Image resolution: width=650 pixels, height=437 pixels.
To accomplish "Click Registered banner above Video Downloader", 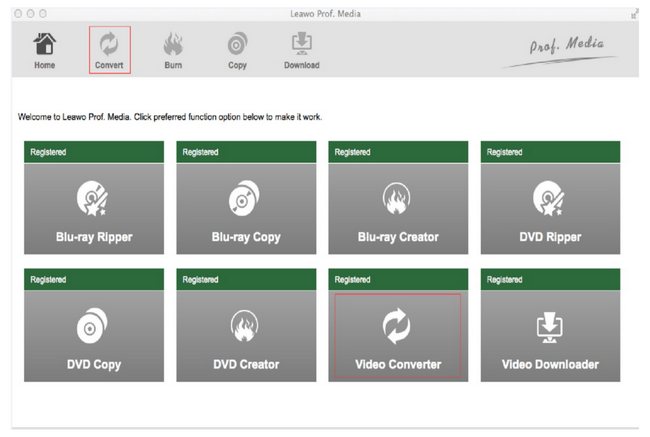I will [550, 279].
